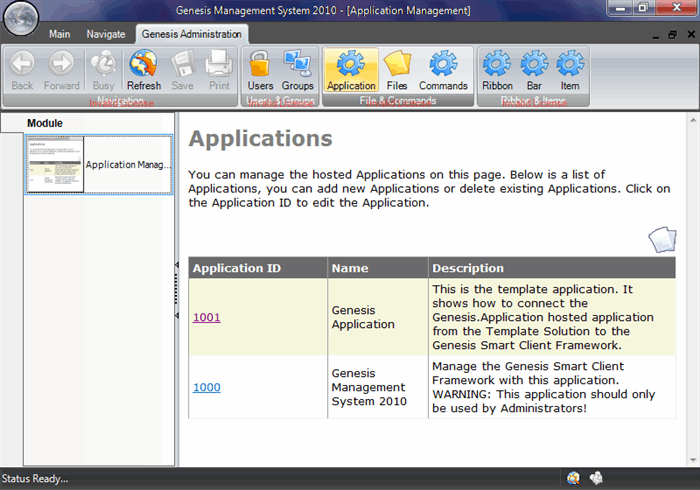Click the Applications page heading
The image size is (700, 490).
(x=260, y=138)
